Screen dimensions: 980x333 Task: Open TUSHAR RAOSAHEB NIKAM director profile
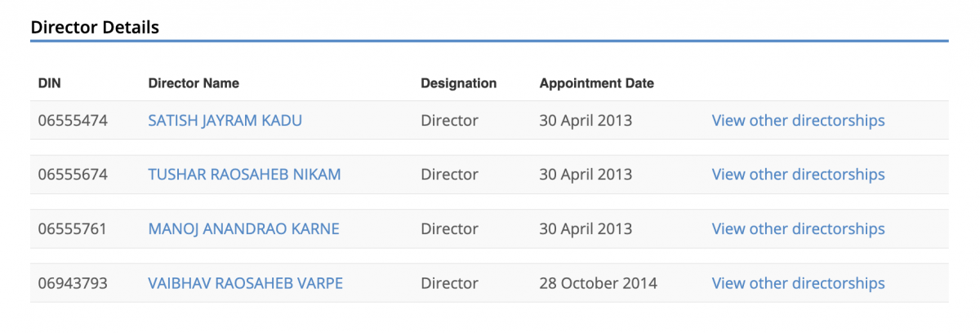[x=244, y=175]
